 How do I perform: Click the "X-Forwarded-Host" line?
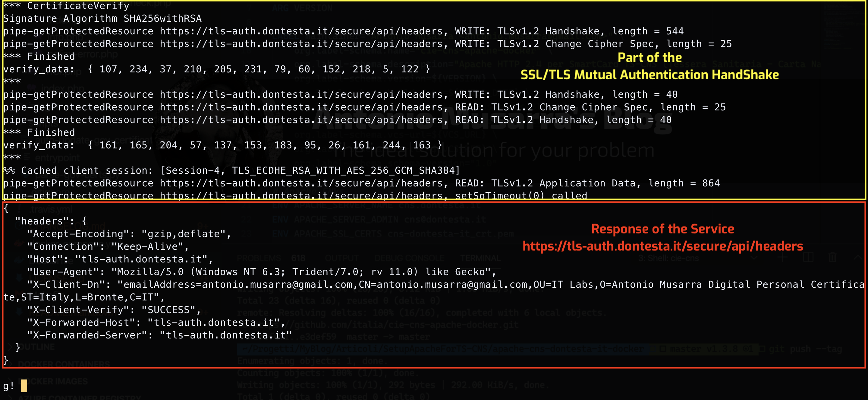click(156, 322)
